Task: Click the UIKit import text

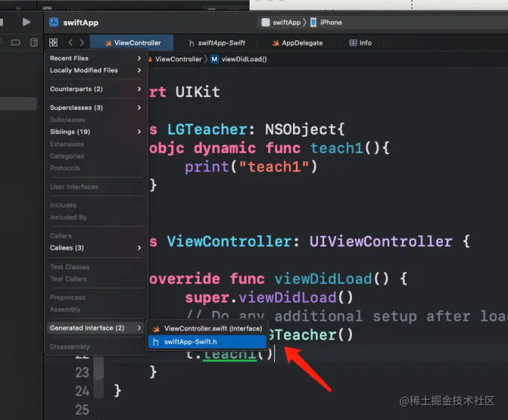Action: pyautogui.click(x=198, y=92)
